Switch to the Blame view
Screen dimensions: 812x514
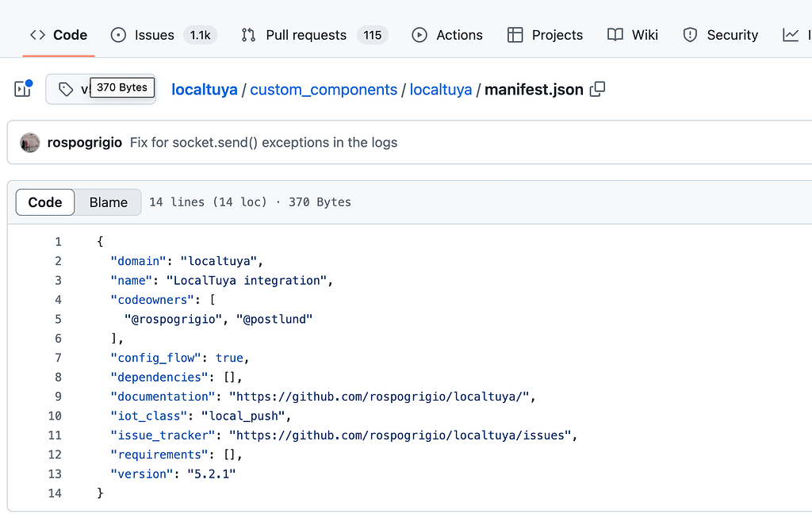(107, 202)
